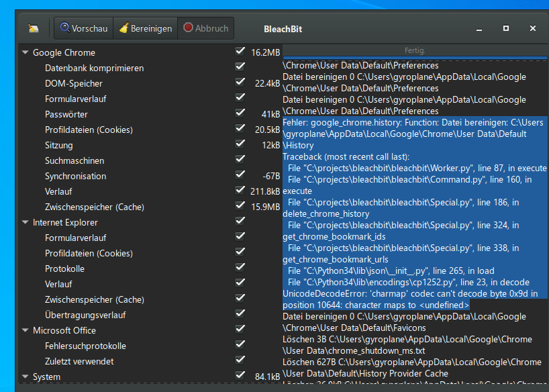Image resolution: width=549 pixels, height=392 pixels.
Task: Uncheck the Google Chrome group checkbox
Action: [240, 52]
